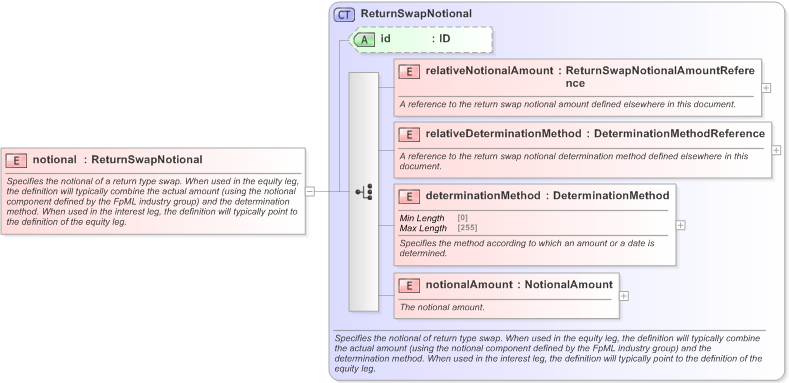Click 'The notional amount.' description
The image size is (789, 383).
[x=442, y=307]
